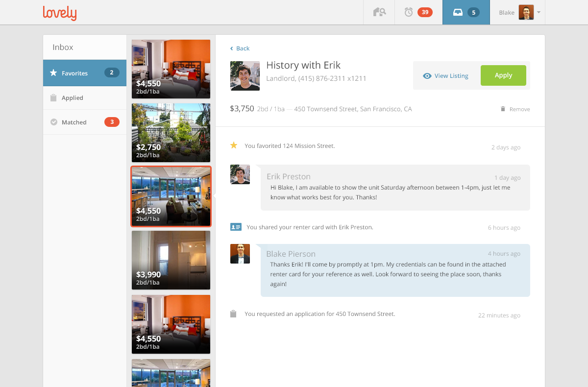The image size is (588, 387).
Task: Click 'You shared your renter card' entry
Action: pyautogui.click(x=310, y=227)
